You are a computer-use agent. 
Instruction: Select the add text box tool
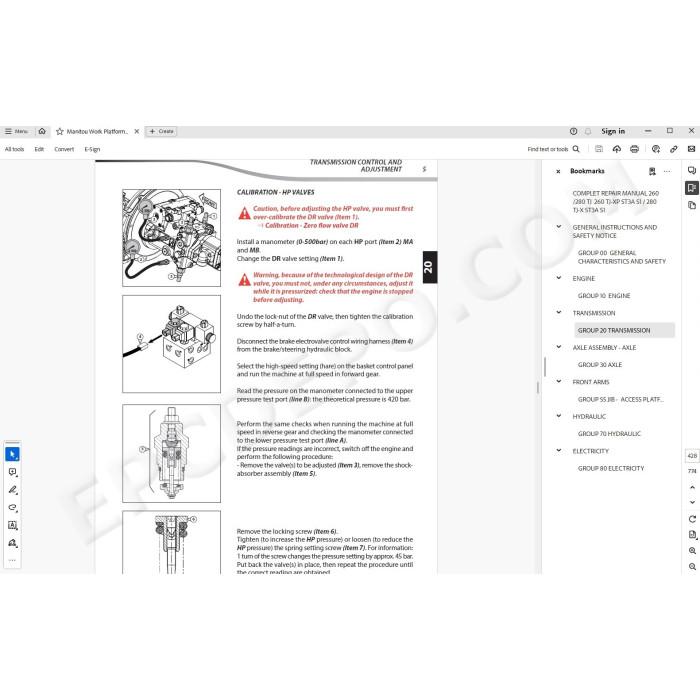(12, 525)
